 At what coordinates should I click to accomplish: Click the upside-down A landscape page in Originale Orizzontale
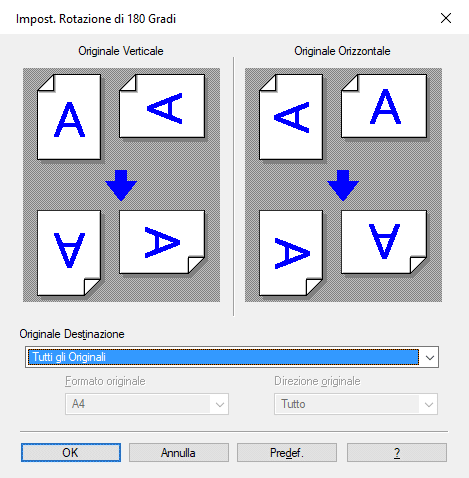coord(384,242)
